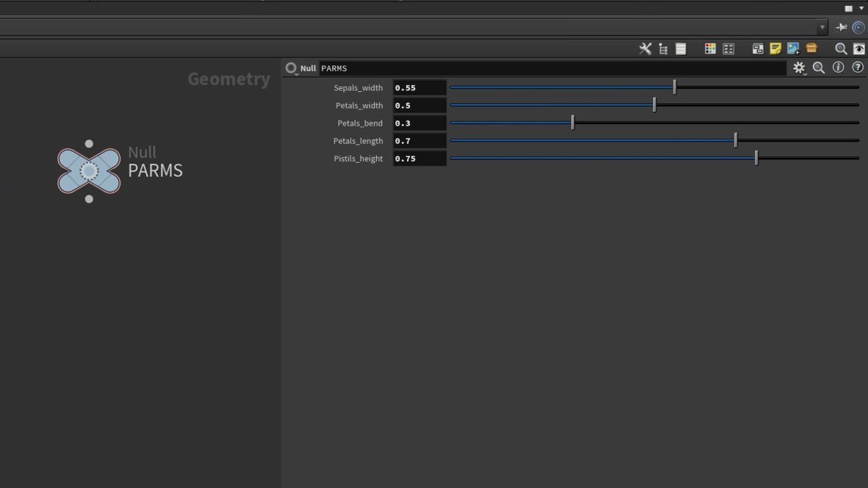
Task: Toggle the network display options eye icon
Action: (x=859, y=49)
